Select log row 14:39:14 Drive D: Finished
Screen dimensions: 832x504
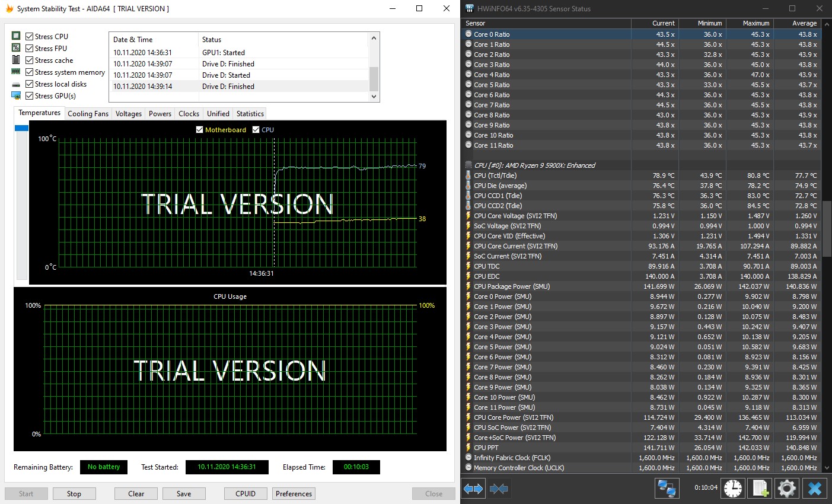(x=239, y=87)
